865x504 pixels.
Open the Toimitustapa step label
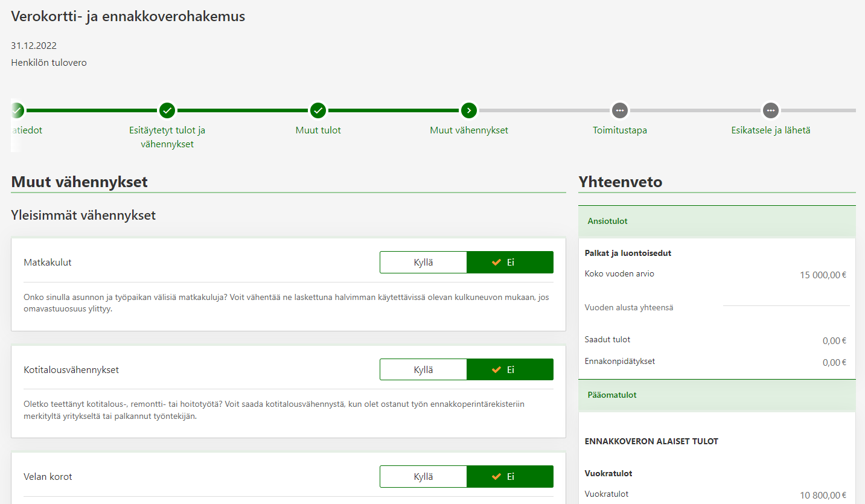(620, 130)
